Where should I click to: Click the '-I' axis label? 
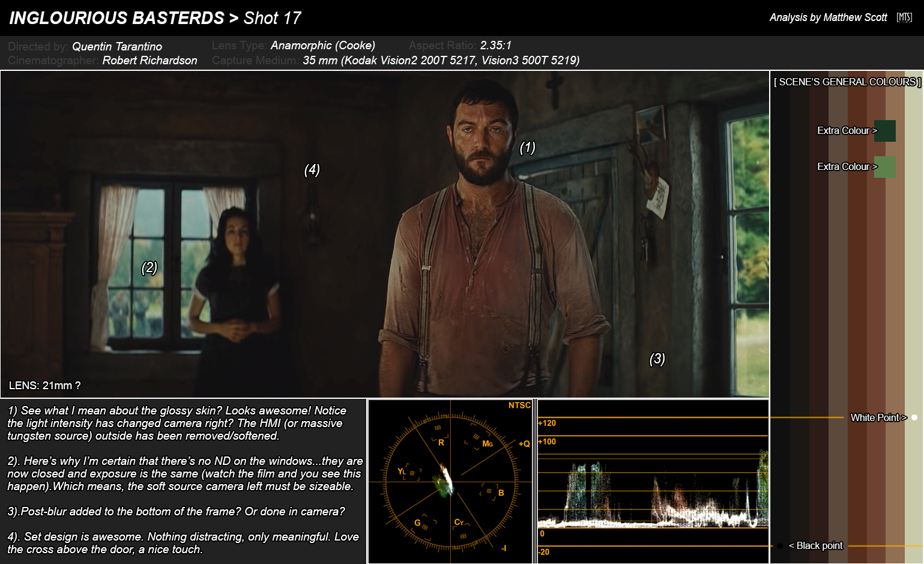504,548
